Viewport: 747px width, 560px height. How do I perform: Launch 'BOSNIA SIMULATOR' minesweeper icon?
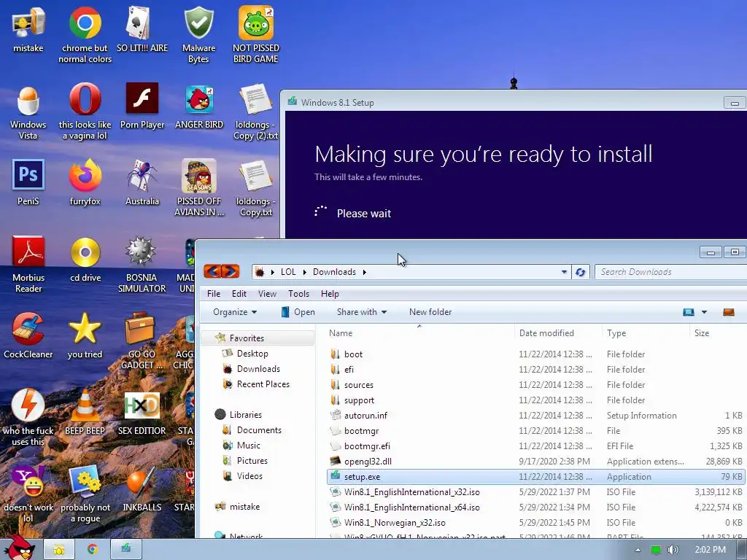click(142, 265)
